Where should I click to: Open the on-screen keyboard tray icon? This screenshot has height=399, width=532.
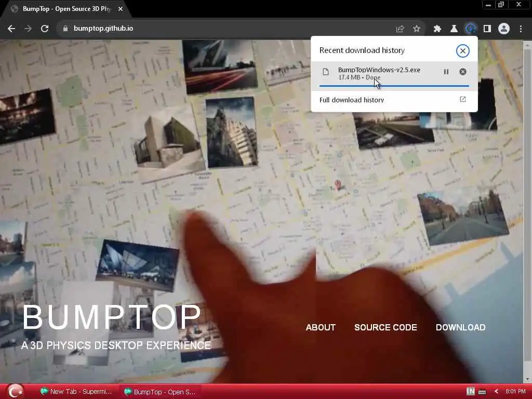[482, 392]
